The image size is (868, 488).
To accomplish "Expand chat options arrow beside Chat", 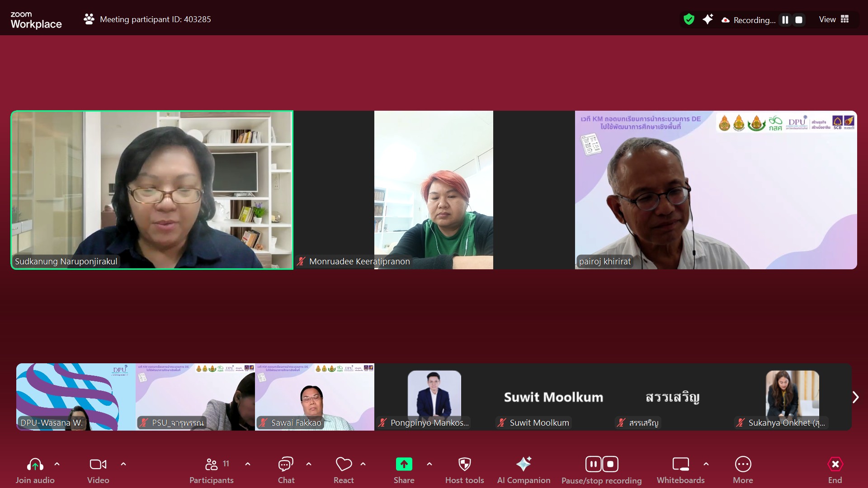I will tap(309, 464).
